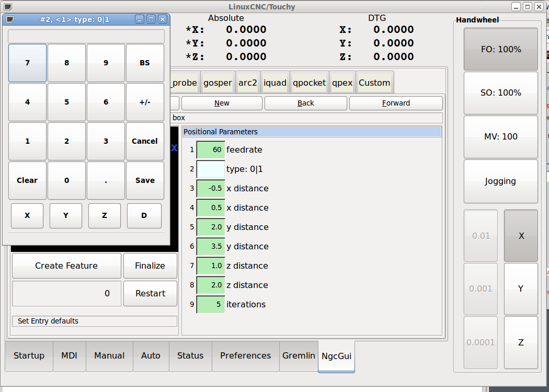
Task: Select the MV: 100 handwheel mode
Action: [x=501, y=137]
